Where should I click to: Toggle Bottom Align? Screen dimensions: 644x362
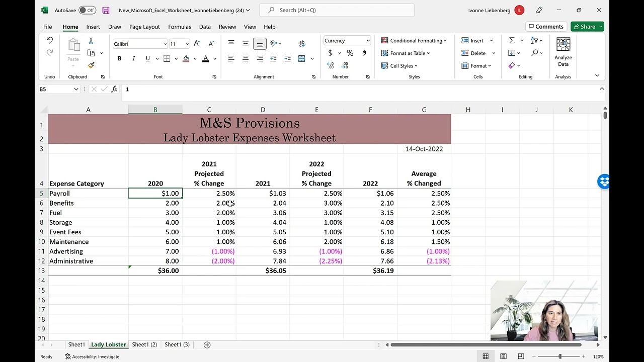click(x=260, y=44)
